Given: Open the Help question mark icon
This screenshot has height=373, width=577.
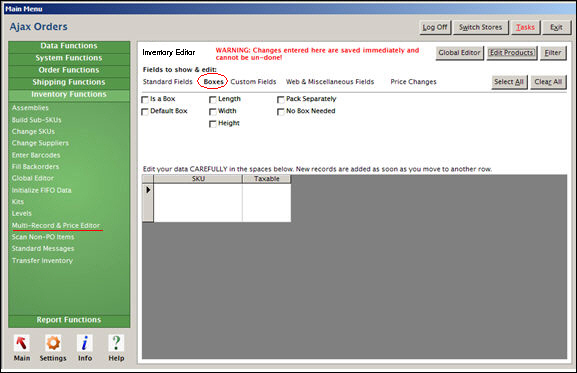Looking at the screenshot, I should (x=116, y=343).
